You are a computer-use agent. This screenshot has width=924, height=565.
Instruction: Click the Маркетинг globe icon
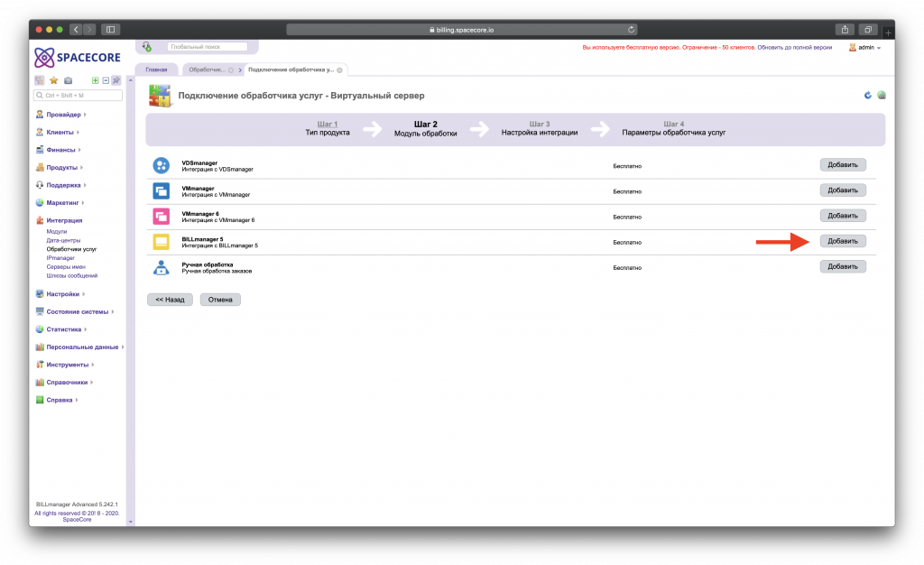pos(40,203)
